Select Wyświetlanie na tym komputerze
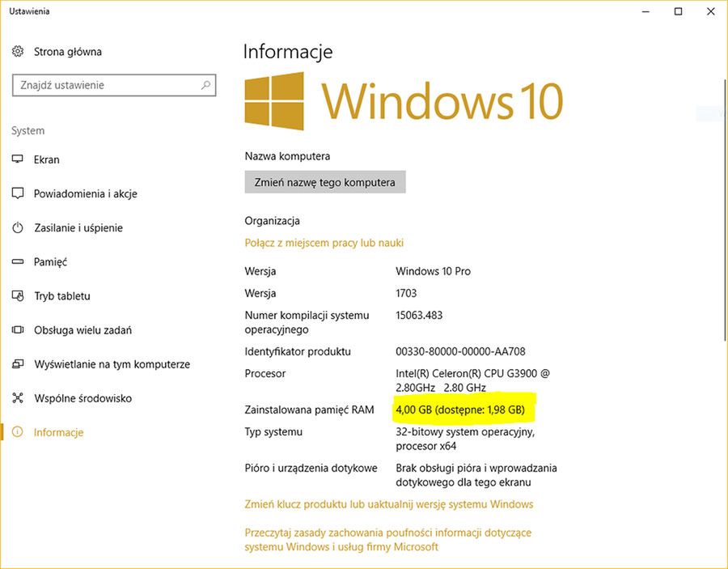Screen dimensions: 728x569 point(112,364)
